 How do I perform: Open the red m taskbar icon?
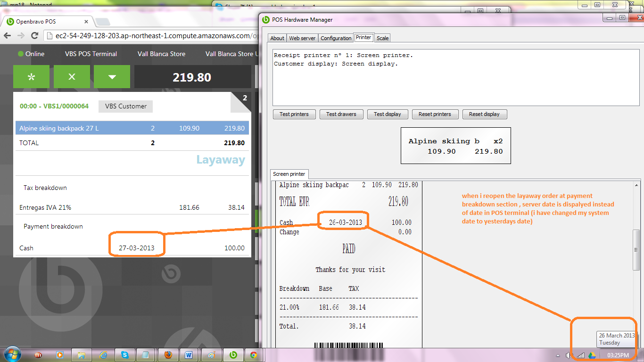pyautogui.click(x=39, y=355)
